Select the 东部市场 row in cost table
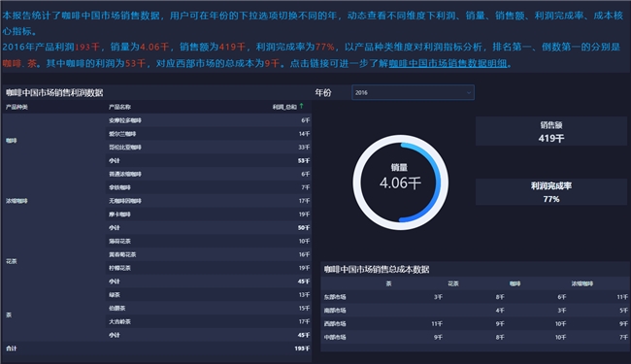 pyautogui.click(x=476, y=297)
